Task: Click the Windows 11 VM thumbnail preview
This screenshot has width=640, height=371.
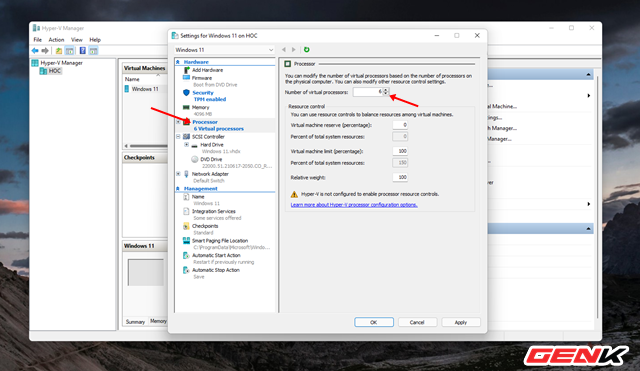Action: coord(146,272)
